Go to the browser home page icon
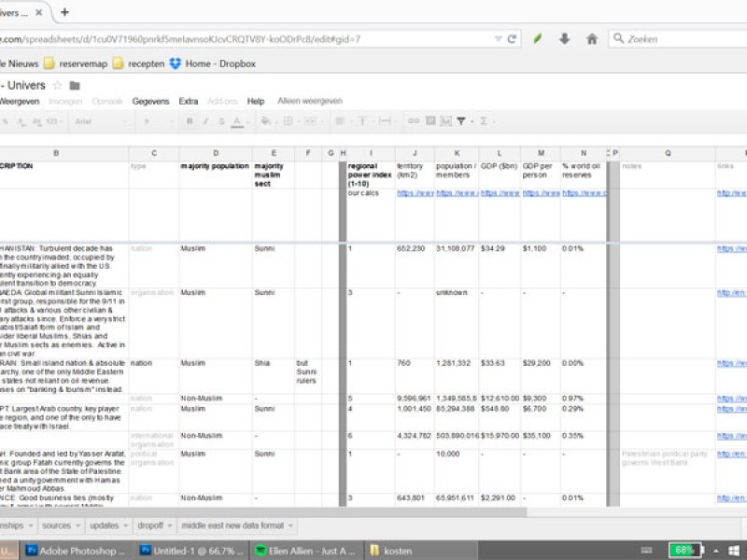The width and height of the screenshot is (747, 560). coord(592,39)
